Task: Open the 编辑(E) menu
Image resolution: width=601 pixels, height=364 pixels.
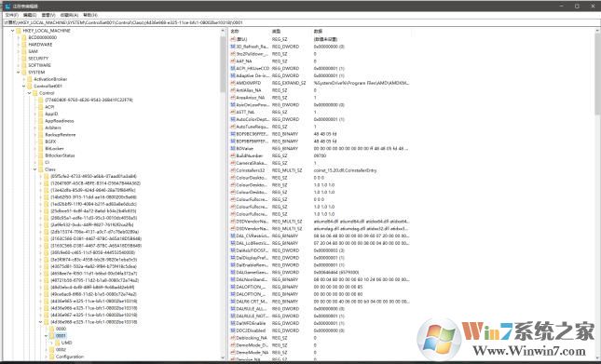Action: (x=30, y=15)
